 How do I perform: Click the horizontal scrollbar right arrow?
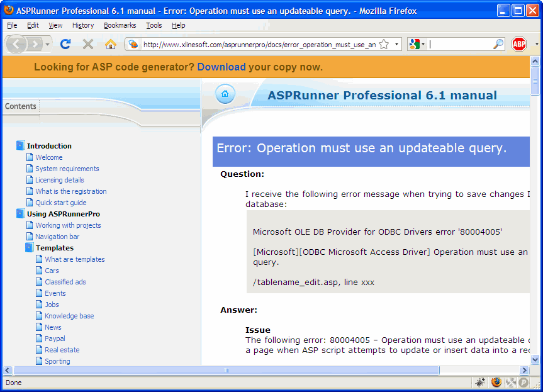point(525,370)
